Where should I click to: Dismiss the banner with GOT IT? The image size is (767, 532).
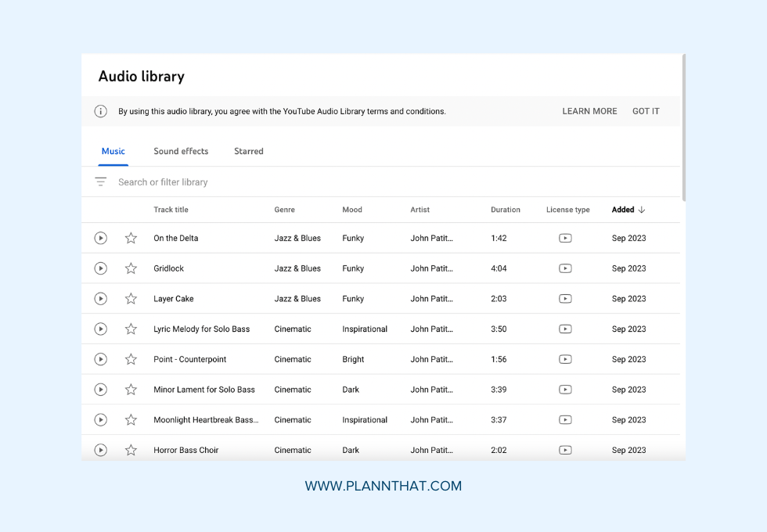tap(646, 111)
